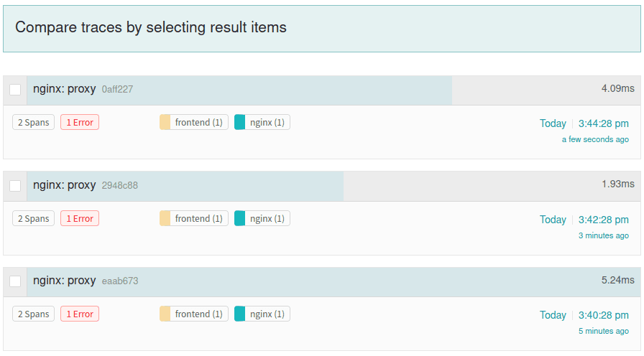Click the nginx (1) tag in trace 0aff227
Screen dimensions: 644x356
(x=262, y=123)
